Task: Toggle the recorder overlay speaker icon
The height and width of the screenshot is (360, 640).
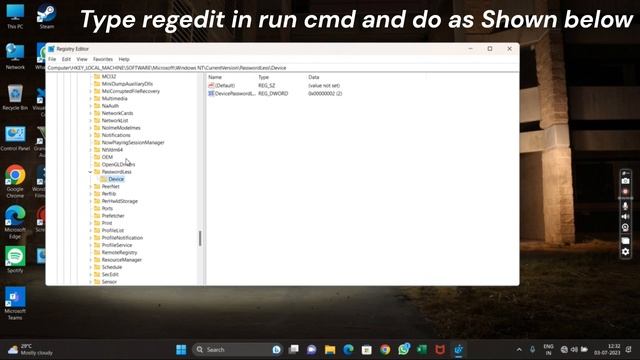Action: (625, 217)
